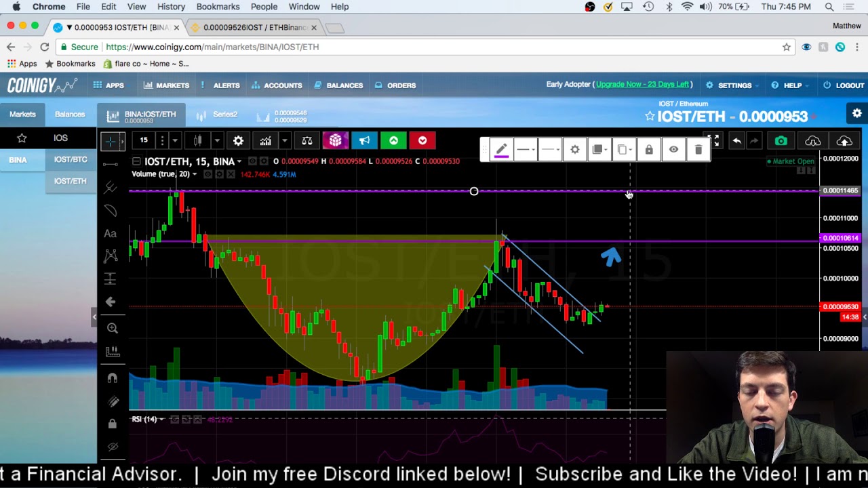Take a chart snapshot with camera
The image size is (868, 488).
pos(781,140)
